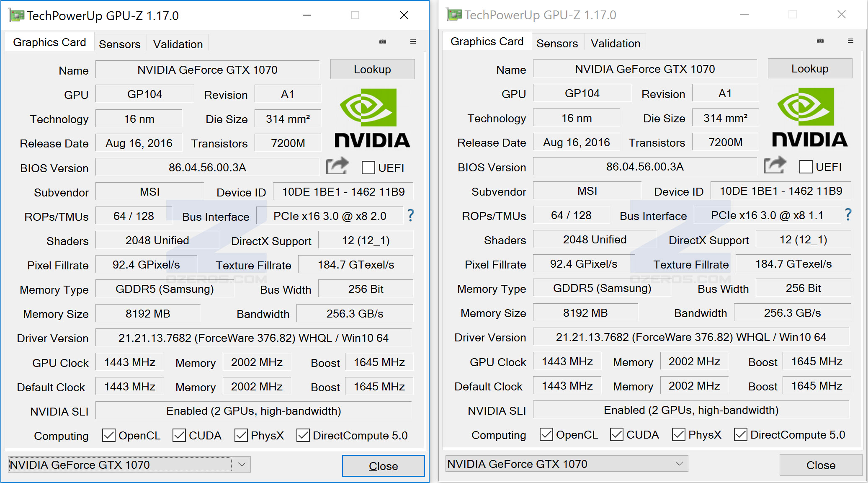
Task: Click 'PCIe x16 3.0 @ x8 1.1' bus interface value
Action: coord(768,215)
